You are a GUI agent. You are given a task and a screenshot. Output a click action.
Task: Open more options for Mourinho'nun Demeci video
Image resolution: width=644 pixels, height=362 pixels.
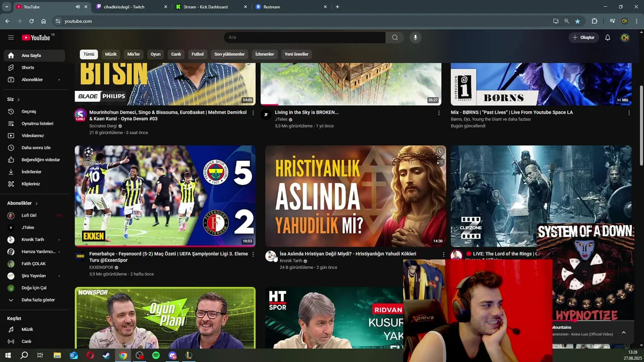point(253,113)
